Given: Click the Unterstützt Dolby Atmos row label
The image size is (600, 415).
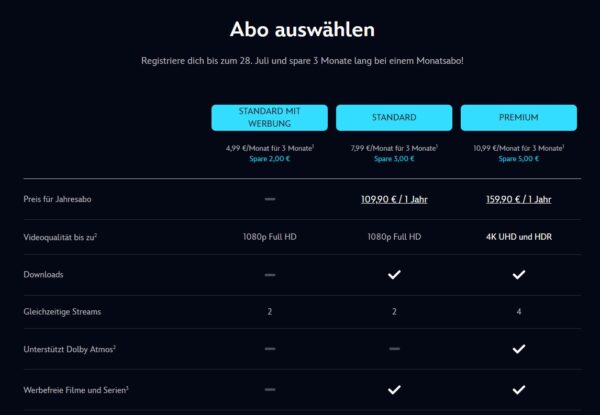Looking at the screenshot, I should (x=69, y=349).
